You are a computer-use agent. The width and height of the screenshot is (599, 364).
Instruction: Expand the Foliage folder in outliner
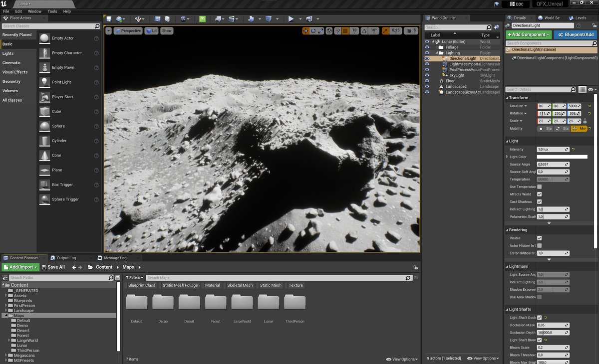(436, 47)
